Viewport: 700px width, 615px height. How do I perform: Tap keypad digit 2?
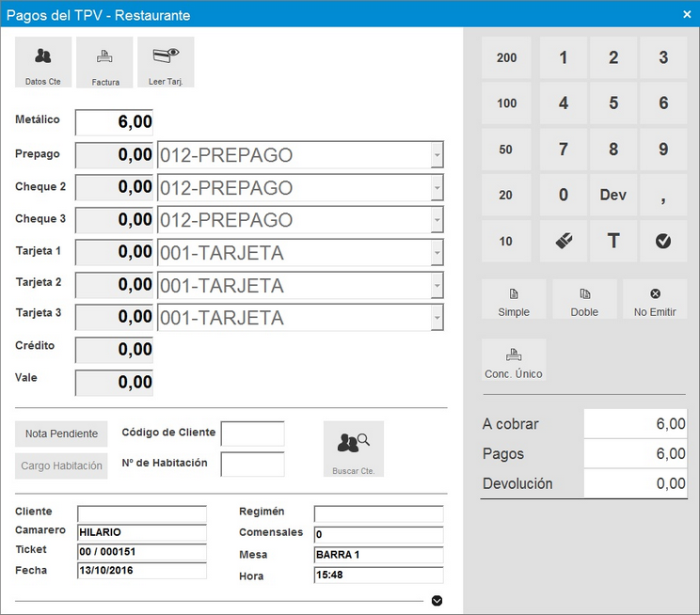[613, 57]
